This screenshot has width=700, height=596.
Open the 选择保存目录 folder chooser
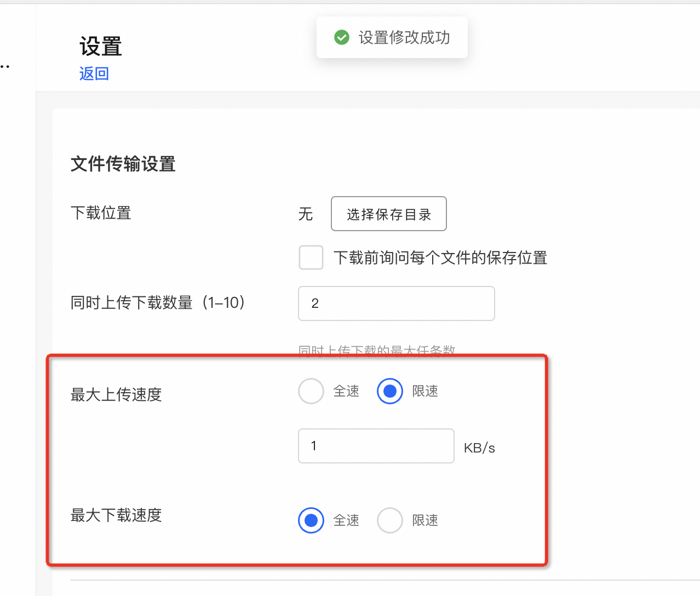[389, 214]
